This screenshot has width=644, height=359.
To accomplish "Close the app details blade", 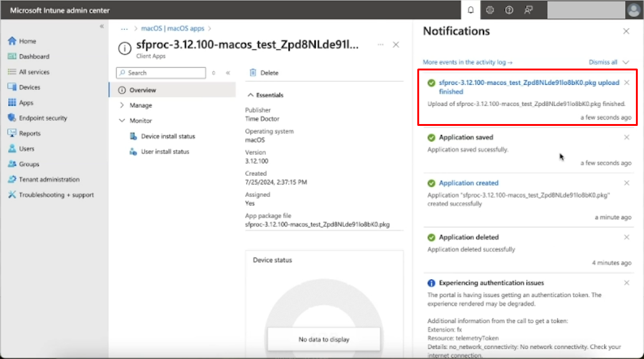I will (x=395, y=44).
